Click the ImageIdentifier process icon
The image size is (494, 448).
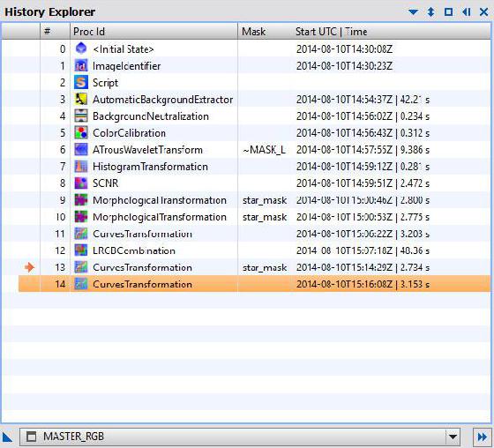point(81,66)
